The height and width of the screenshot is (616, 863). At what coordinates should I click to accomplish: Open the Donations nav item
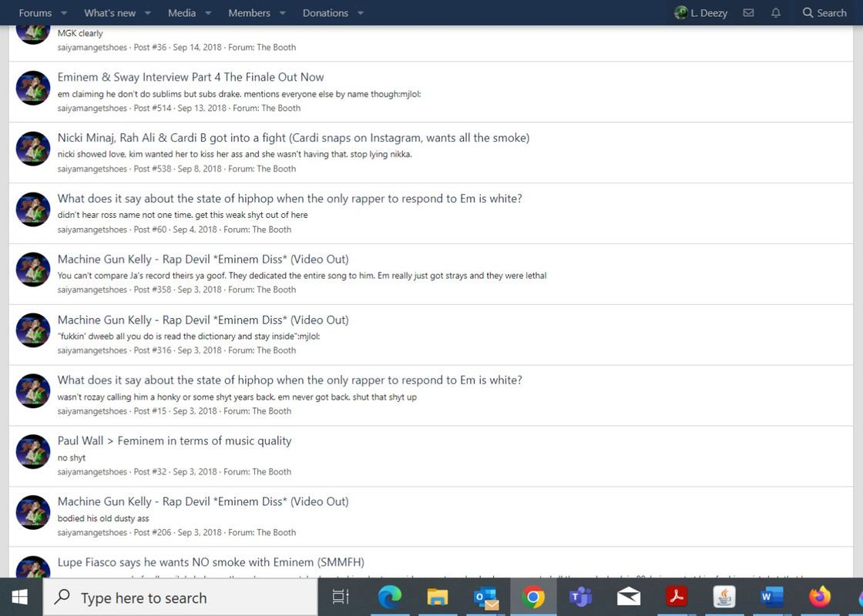(x=325, y=12)
